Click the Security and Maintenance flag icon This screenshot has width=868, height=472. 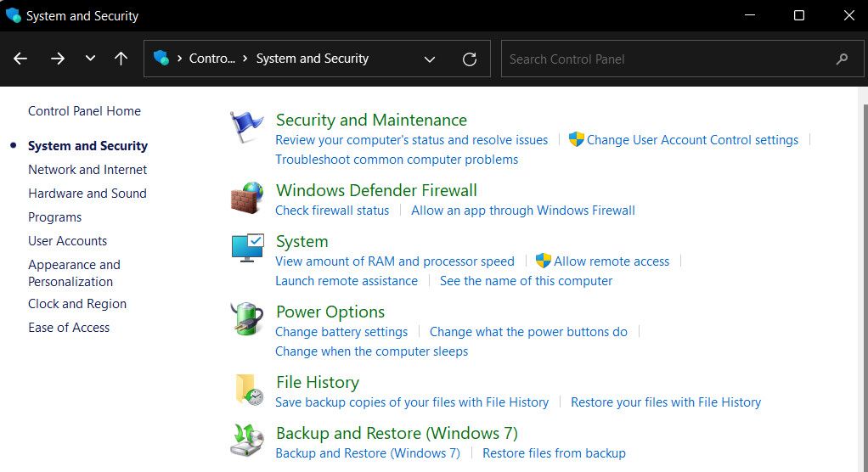[246, 127]
